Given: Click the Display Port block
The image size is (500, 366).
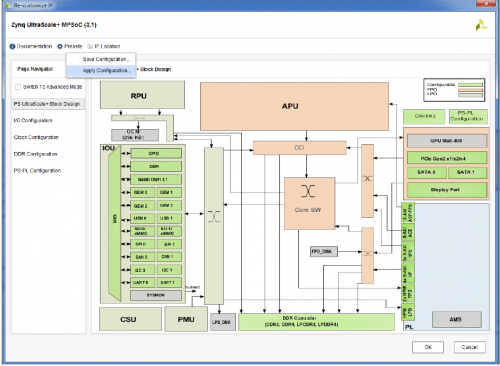Looking at the screenshot, I should [447, 190].
